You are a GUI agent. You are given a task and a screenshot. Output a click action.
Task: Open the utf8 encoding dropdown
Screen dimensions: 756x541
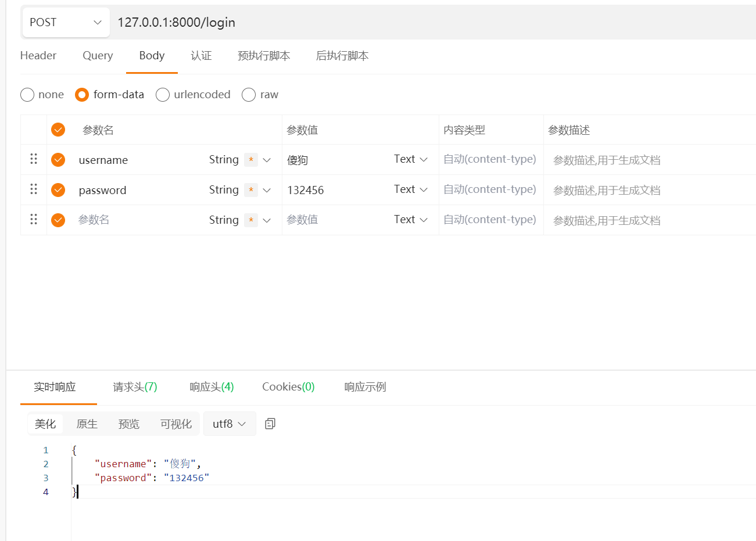coord(229,424)
